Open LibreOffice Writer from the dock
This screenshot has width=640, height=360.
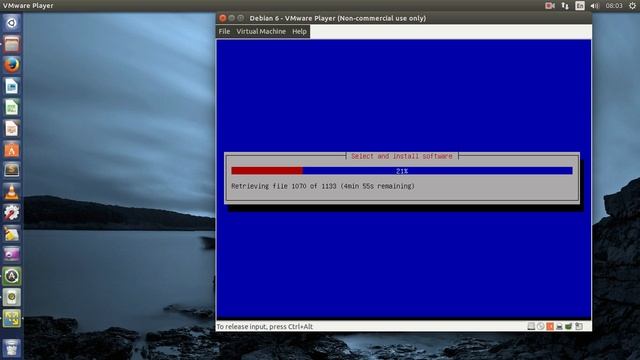tap(11, 87)
